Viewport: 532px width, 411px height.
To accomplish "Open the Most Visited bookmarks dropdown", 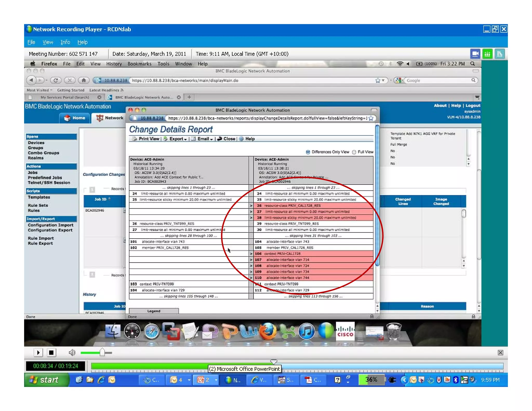I will pos(39,90).
